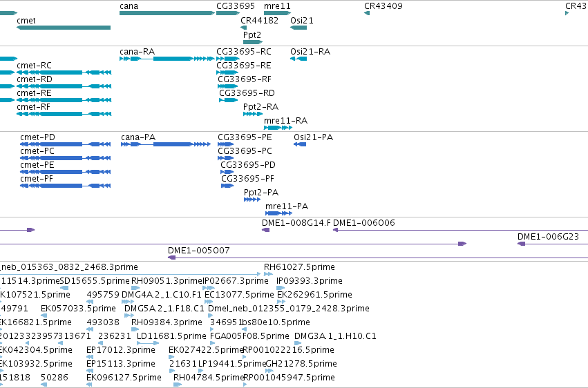Select the LD11681.5prime EST label
This screenshot has height=388, width=588.
click(x=171, y=337)
